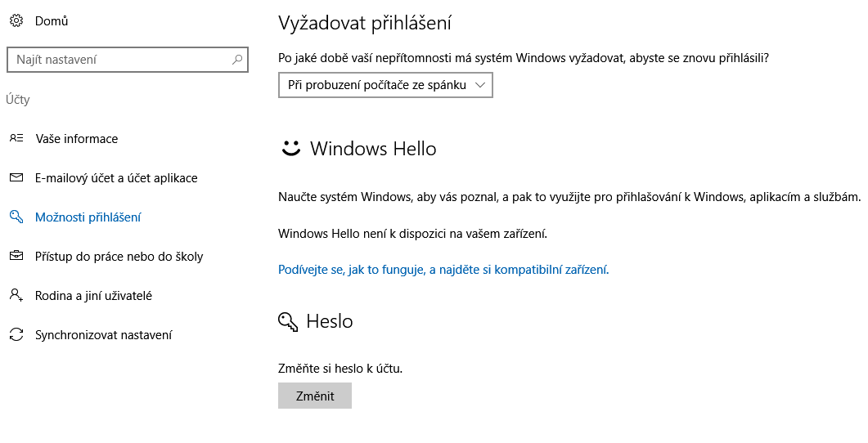
Task: Click the envelope icon for E-mailový účet
Action: (x=16, y=177)
